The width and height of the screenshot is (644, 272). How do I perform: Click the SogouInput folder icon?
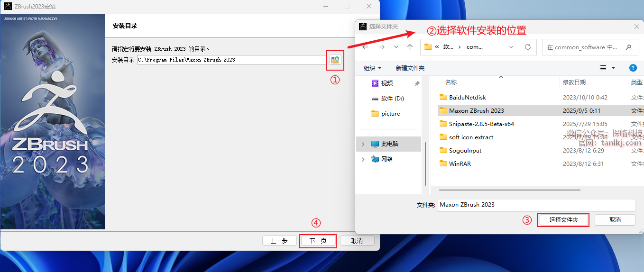[x=443, y=150]
